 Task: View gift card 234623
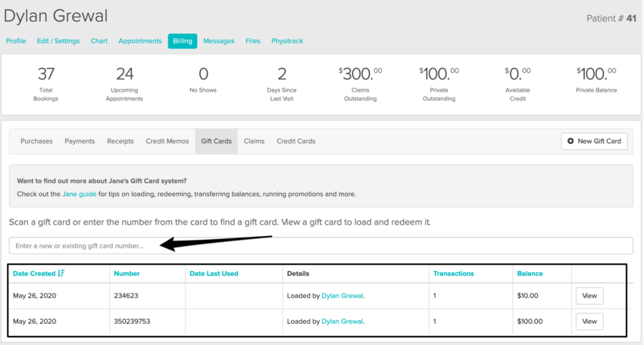pos(589,296)
